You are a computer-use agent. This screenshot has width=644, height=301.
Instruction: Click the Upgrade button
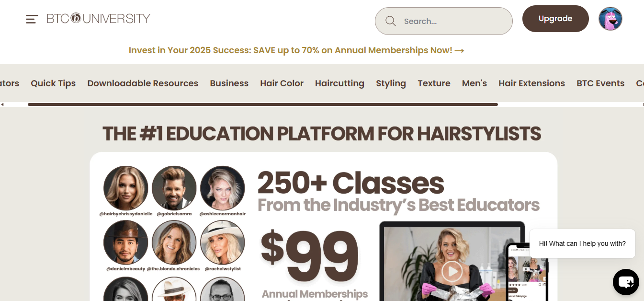click(x=555, y=19)
